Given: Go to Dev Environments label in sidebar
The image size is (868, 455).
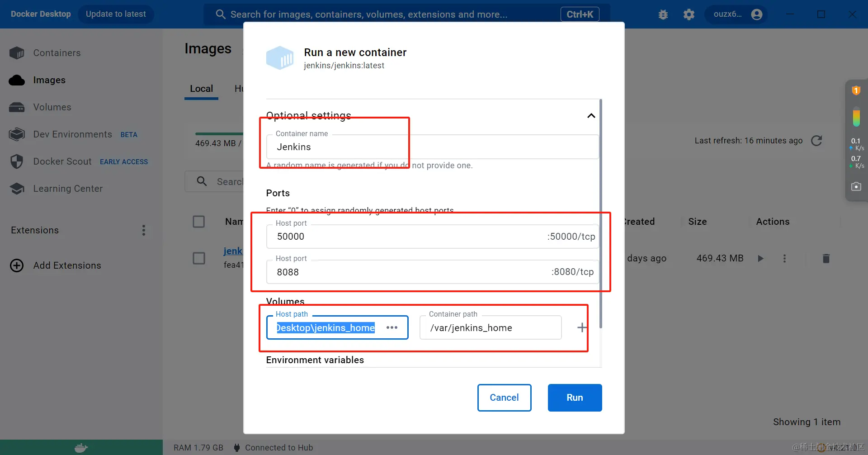Looking at the screenshot, I should pyautogui.click(x=72, y=134).
